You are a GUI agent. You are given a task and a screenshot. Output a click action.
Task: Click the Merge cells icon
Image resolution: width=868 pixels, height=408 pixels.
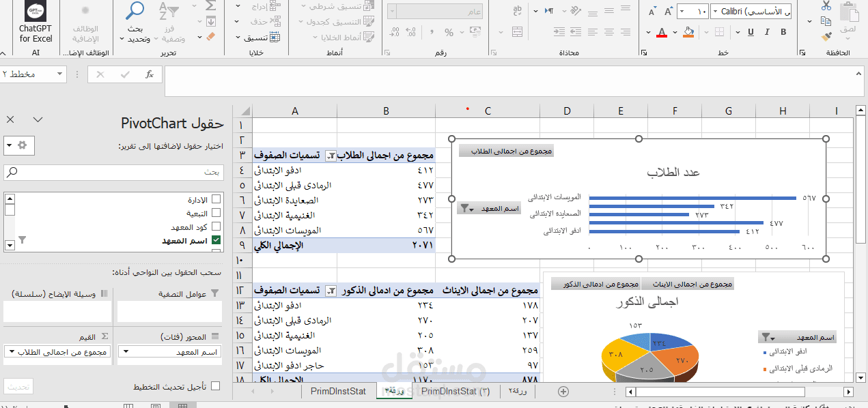click(x=517, y=32)
